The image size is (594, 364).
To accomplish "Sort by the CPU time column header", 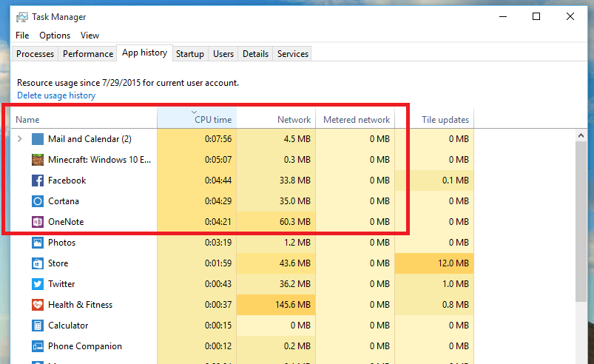I will [197, 118].
